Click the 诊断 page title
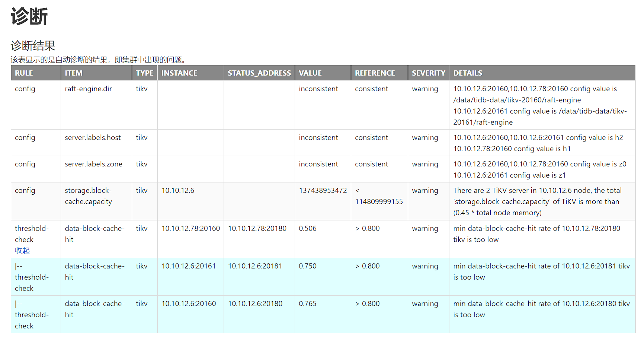 coord(29,17)
